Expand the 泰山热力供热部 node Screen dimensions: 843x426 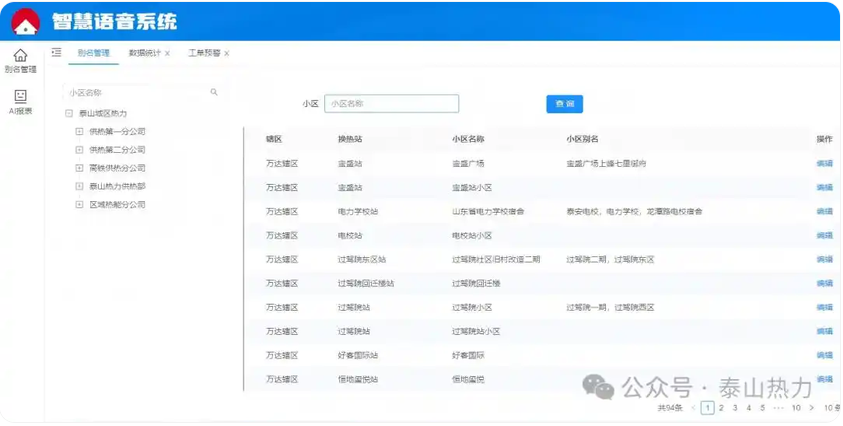[x=79, y=187]
